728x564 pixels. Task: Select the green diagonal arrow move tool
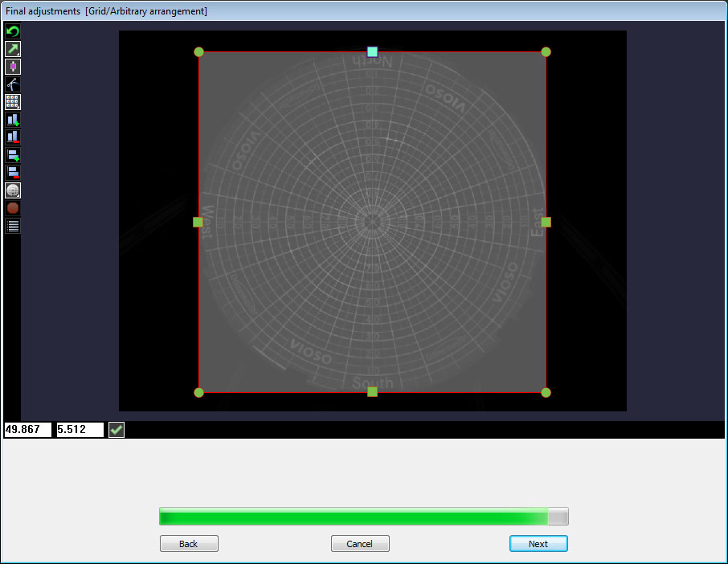point(13,49)
